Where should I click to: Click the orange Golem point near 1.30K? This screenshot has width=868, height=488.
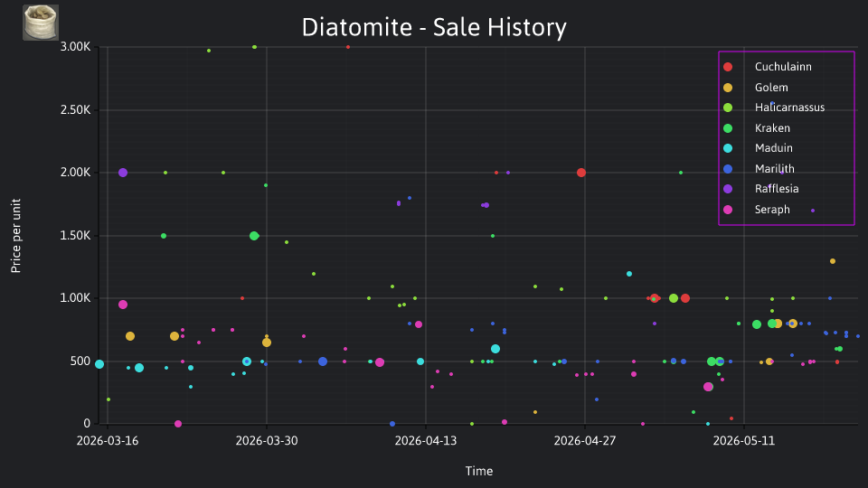pyautogui.click(x=833, y=261)
